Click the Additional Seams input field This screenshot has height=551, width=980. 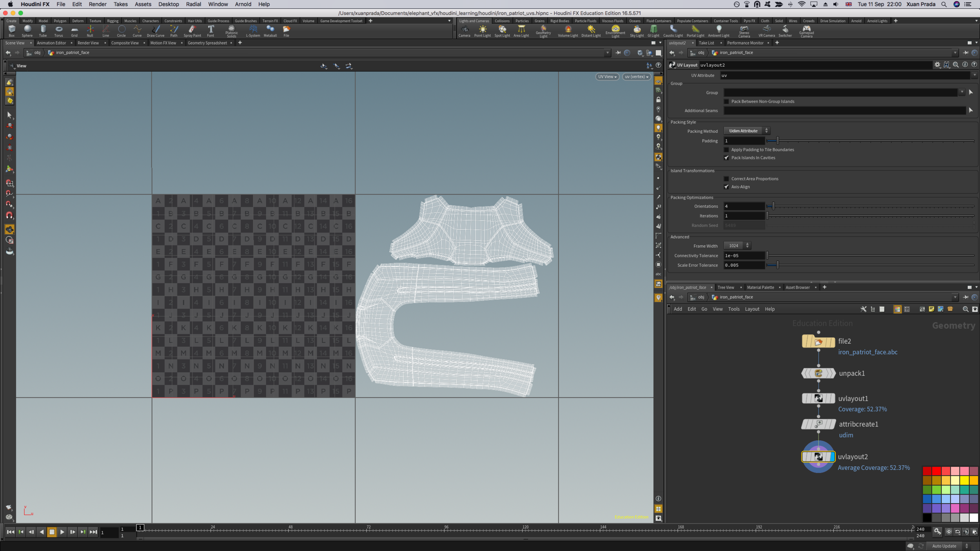click(x=844, y=111)
